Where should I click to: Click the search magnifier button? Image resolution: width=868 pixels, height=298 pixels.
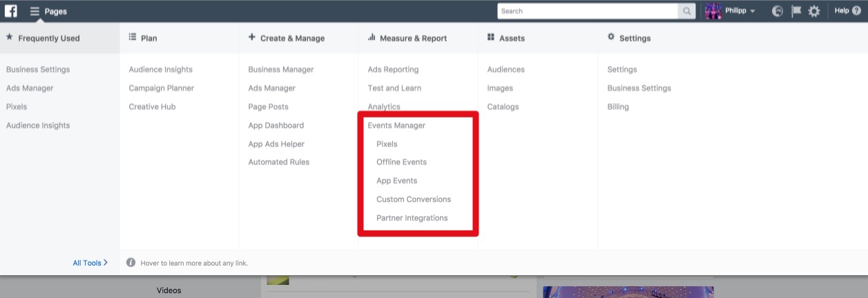tap(687, 11)
